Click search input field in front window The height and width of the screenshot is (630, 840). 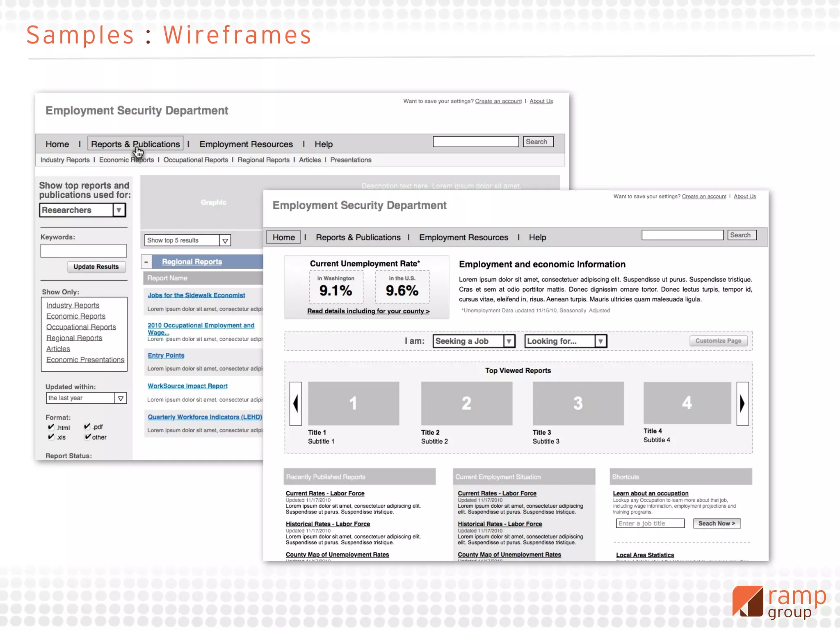(x=682, y=235)
